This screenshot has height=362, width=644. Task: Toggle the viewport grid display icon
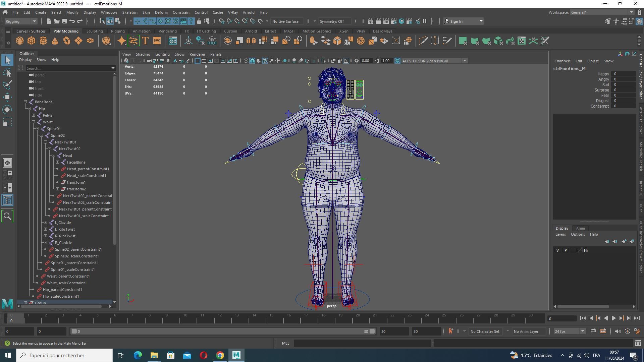click(x=198, y=61)
